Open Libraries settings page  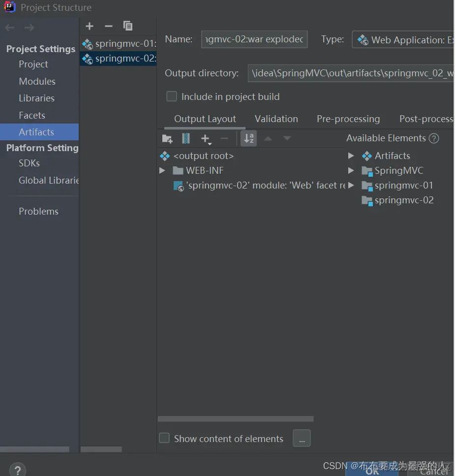37,98
